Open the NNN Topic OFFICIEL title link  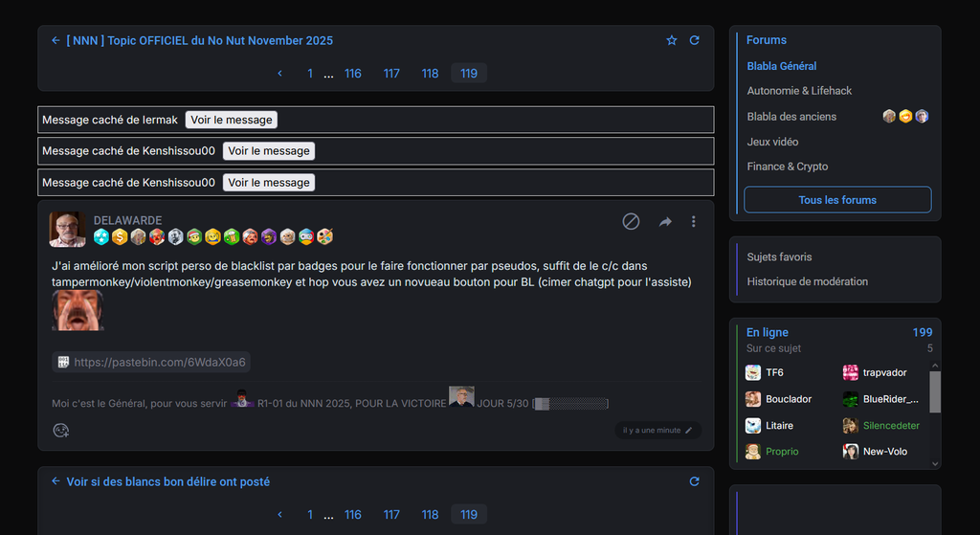click(x=199, y=40)
